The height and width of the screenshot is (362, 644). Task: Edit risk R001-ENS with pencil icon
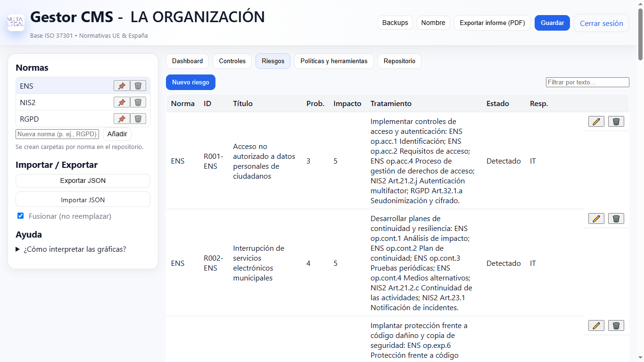[x=596, y=122]
